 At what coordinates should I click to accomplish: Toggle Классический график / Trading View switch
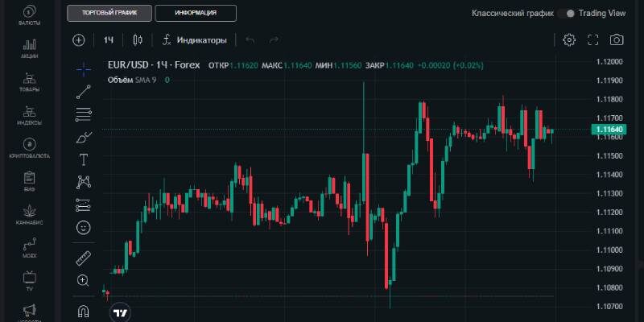click(567, 13)
